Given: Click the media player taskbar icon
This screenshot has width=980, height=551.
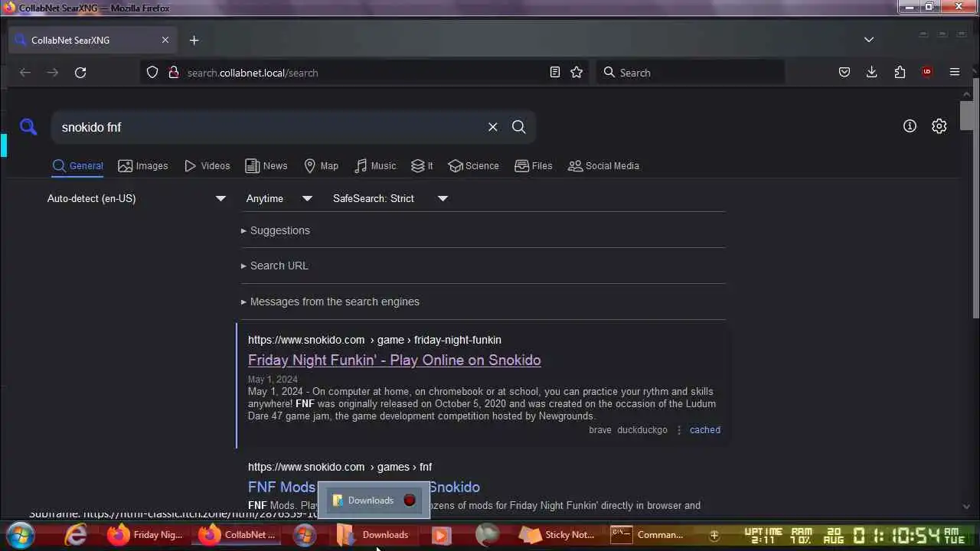Looking at the screenshot, I should [x=441, y=535].
